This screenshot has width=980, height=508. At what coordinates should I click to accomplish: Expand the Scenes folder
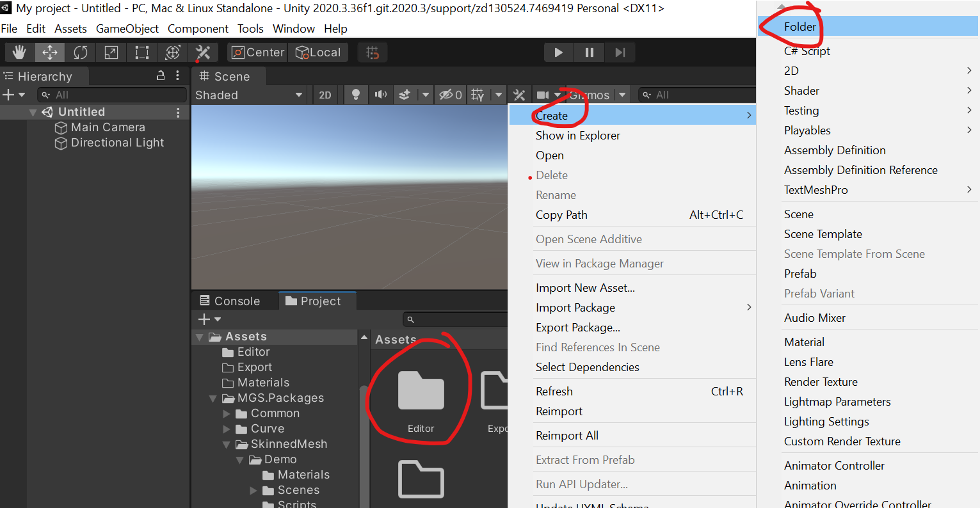[x=253, y=491]
